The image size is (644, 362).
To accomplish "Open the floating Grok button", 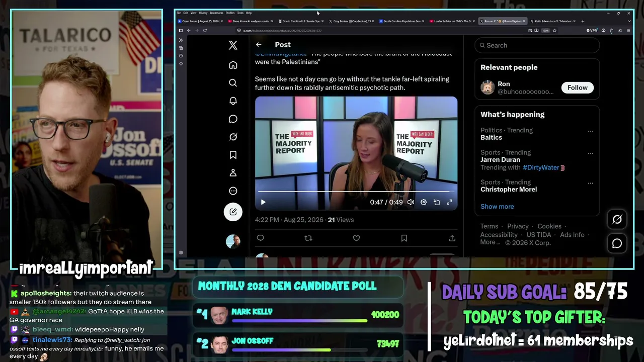I will 617,219.
